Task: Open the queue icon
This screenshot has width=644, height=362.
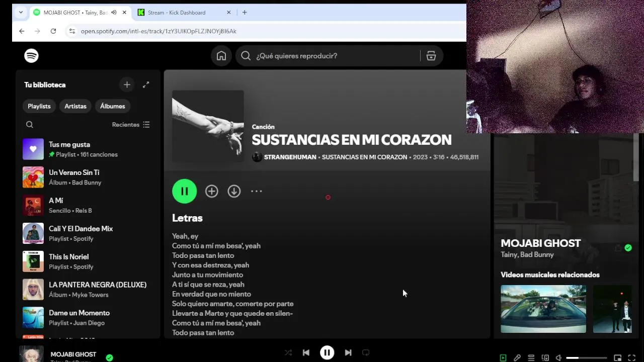Action: tap(531, 358)
